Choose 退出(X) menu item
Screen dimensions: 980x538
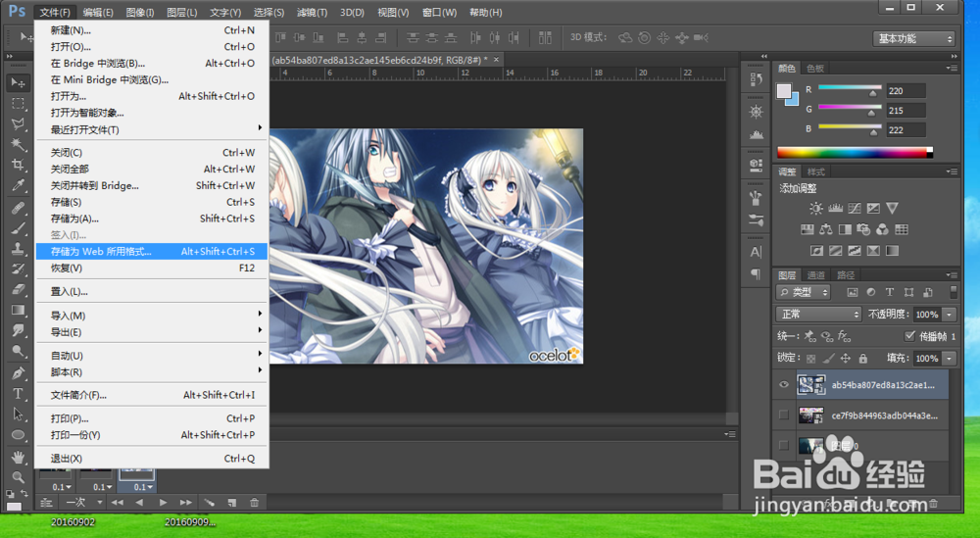(152, 458)
